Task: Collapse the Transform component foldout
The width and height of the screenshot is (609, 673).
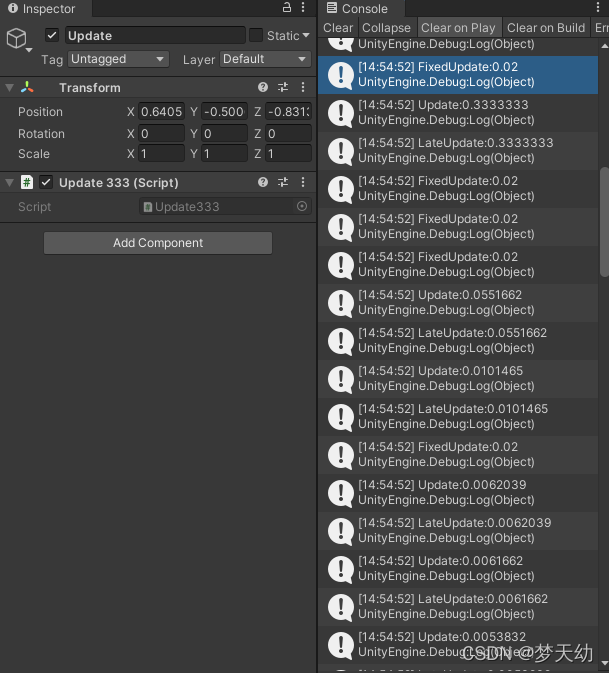Action: point(9,88)
